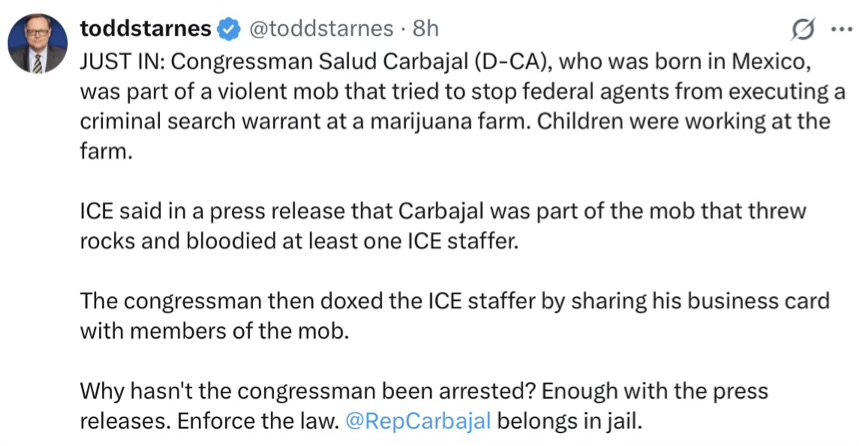
Task: Open the toddstarnes display name
Action: (146, 28)
